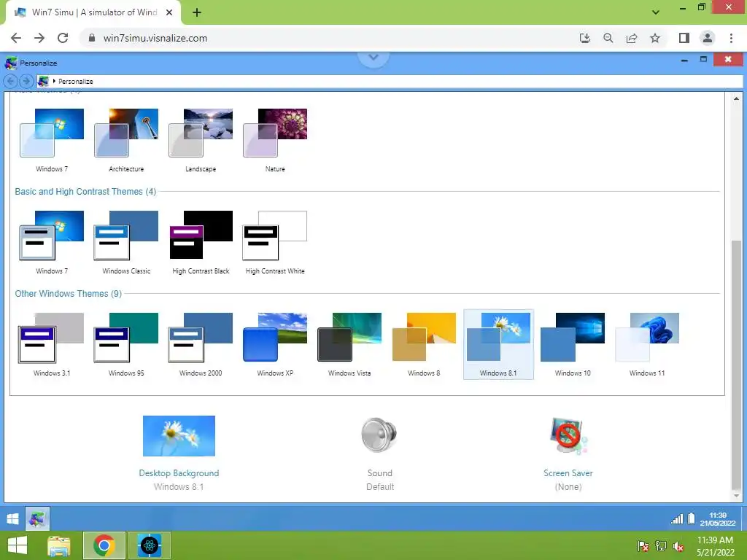Click Personalize breadcrumb in address bar
The width and height of the screenshot is (747, 560).
[x=75, y=82]
